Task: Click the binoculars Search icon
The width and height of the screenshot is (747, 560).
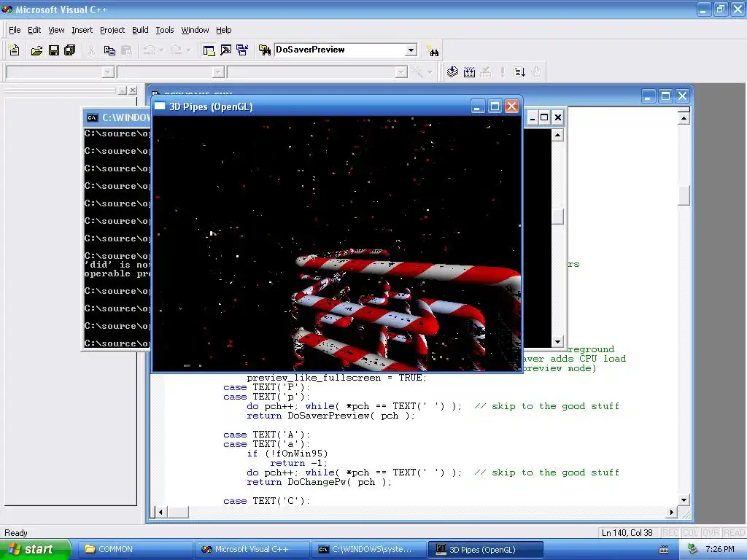Action: (433, 50)
